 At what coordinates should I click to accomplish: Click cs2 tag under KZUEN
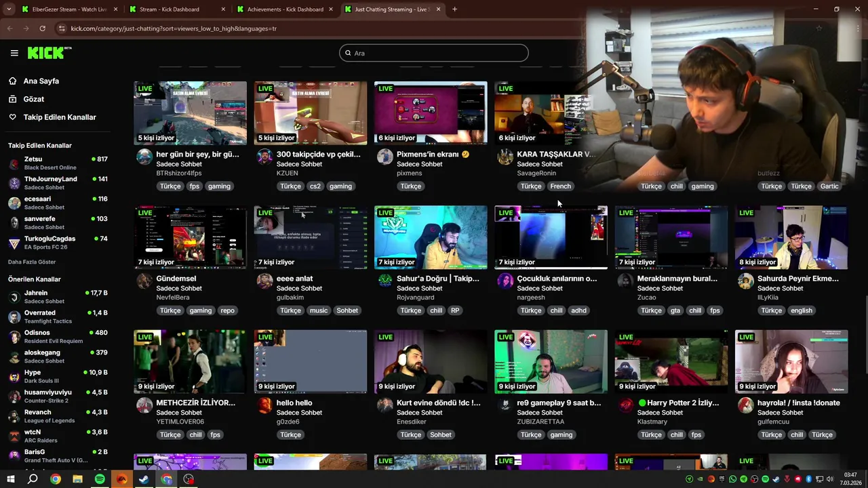click(x=315, y=186)
